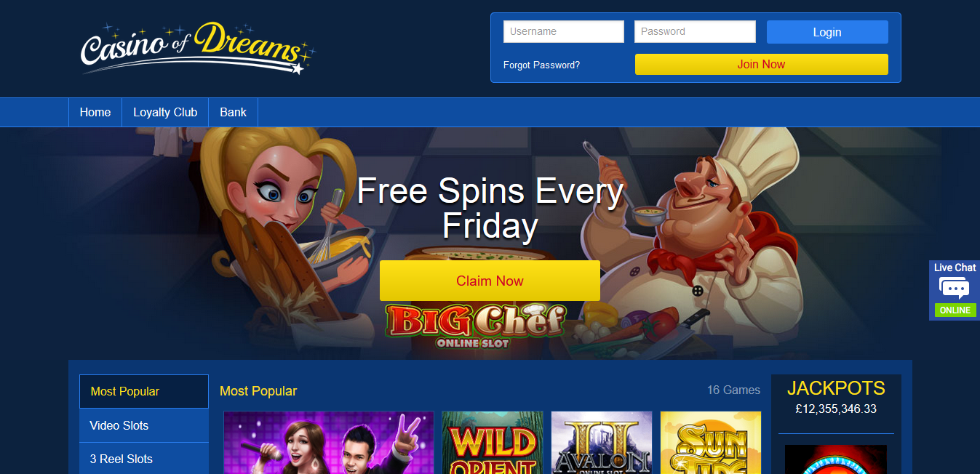Screen dimensions: 980x474
Task: Open the Loyalty Club menu item
Action: pyautogui.click(x=165, y=113)
